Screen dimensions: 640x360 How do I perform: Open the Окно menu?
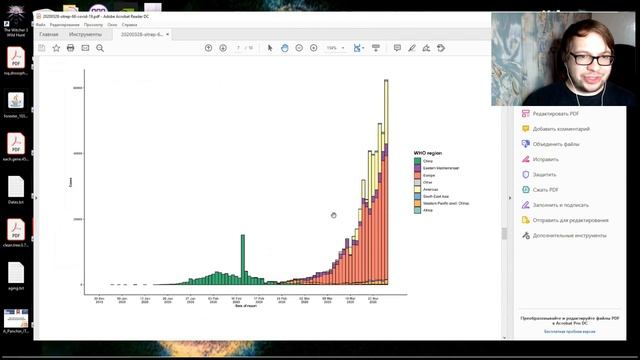tap(112, 25)
